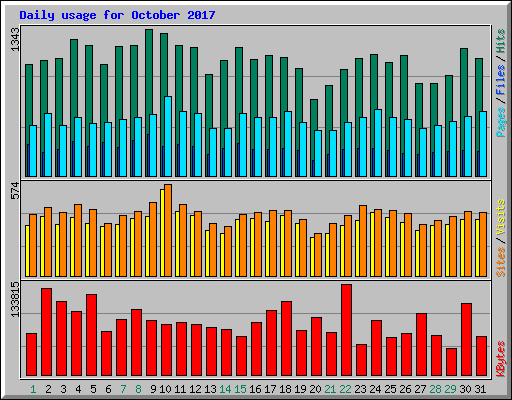
Task: Click the Files legend label
Action: (x=501, y=79)
